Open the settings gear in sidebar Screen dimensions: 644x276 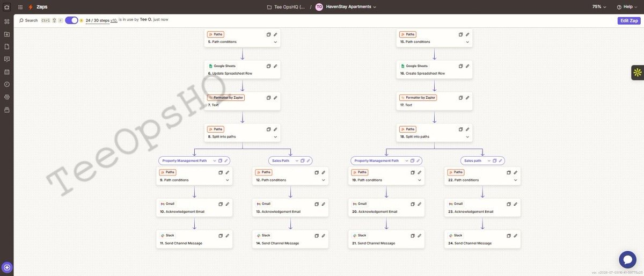[7, 97]
